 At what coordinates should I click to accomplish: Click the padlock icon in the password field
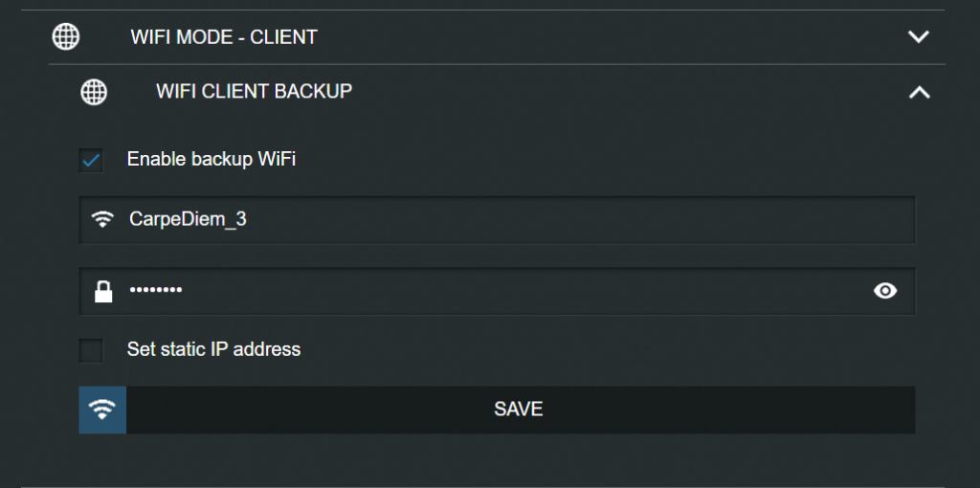pyautogui.click(x=102, y=291)
